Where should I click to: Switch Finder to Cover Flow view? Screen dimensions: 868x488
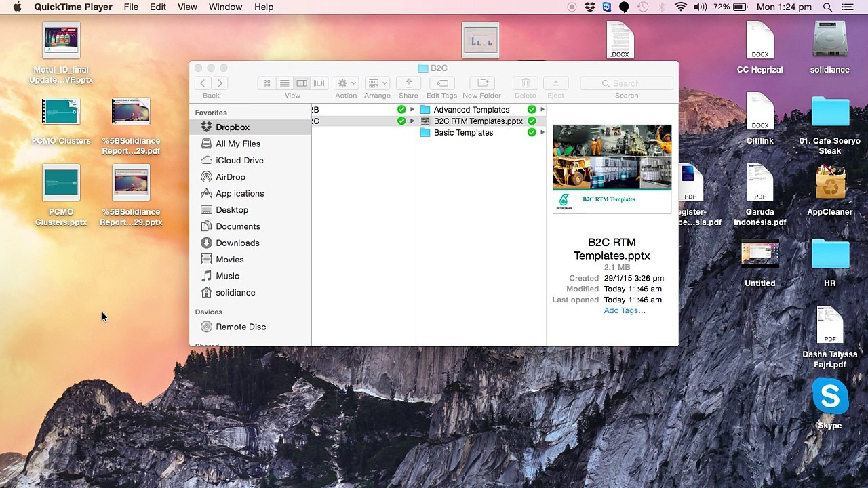319,83
